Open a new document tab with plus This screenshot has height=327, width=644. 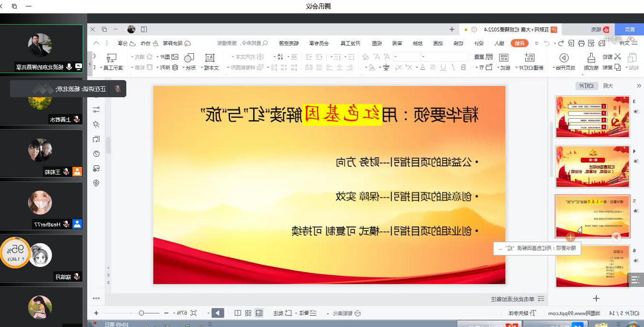point(452,29)
